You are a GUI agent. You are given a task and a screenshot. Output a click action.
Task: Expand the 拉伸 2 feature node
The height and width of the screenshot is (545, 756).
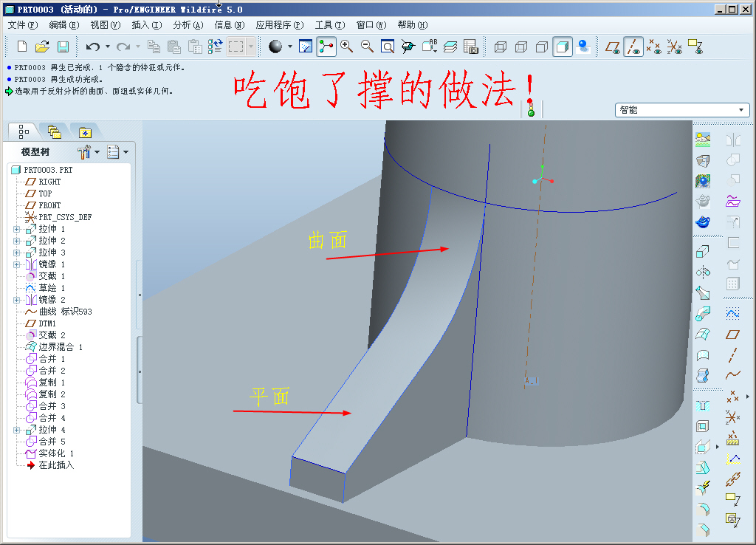[16, 241]
